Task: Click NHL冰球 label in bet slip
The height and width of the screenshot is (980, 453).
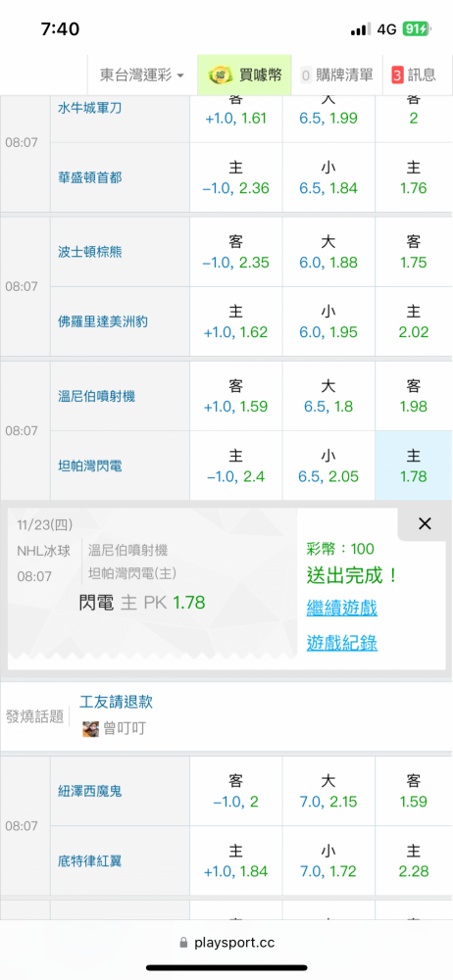Action: [x=43, y=551]
